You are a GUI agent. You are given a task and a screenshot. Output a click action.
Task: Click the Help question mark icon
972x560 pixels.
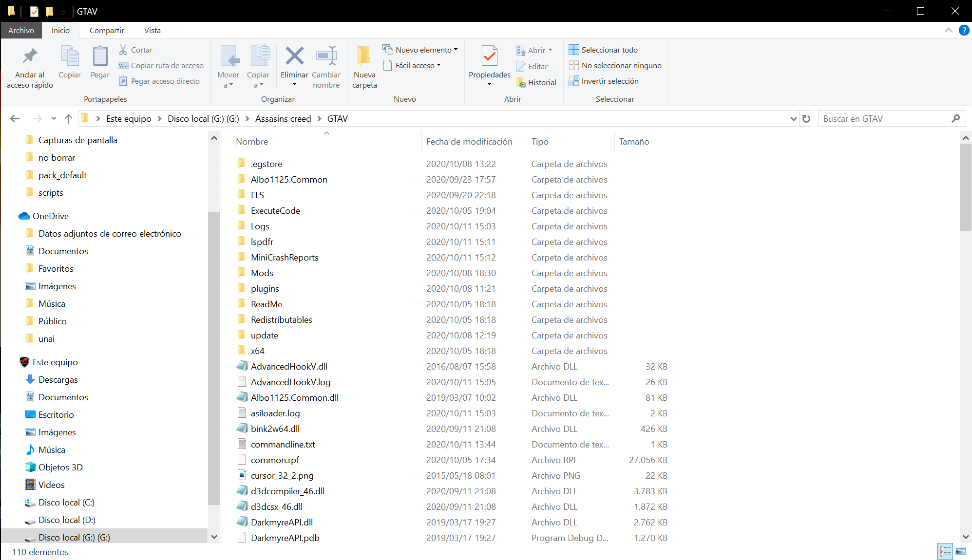click(964, 30)
